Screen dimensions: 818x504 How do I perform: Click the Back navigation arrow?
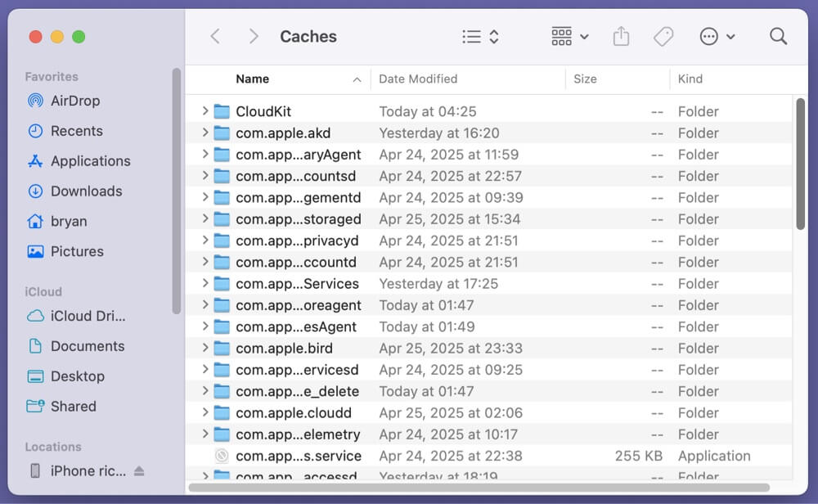pyautogui.click(x=214, y=36)
